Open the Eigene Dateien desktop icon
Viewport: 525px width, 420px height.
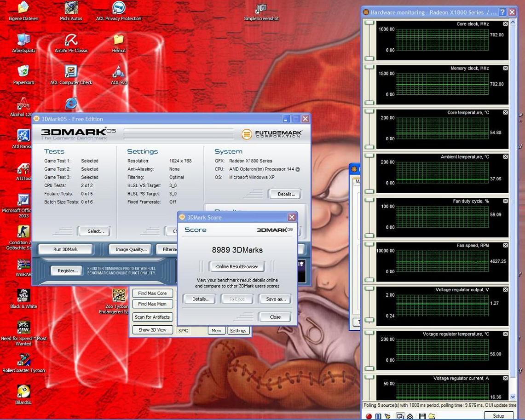[23, 11]
